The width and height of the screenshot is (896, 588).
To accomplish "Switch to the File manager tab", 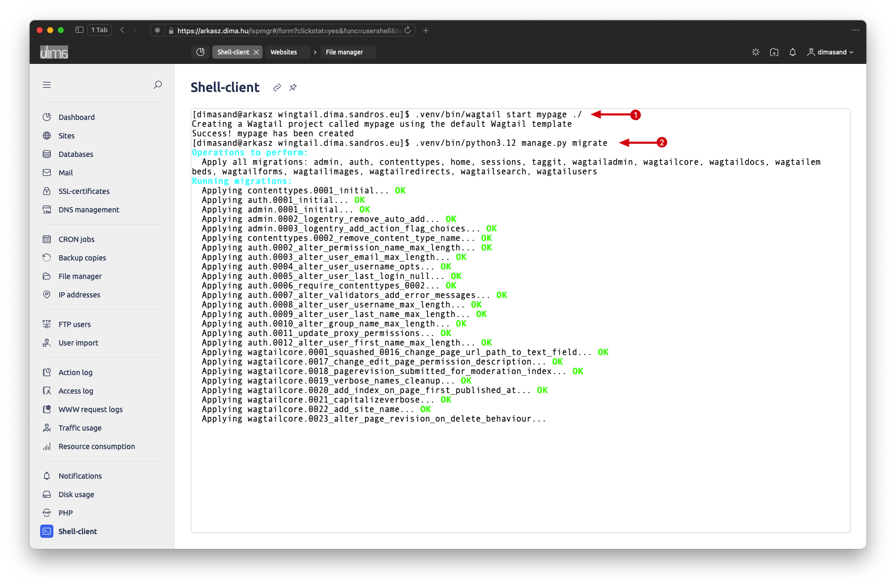I will click(344, 52).
